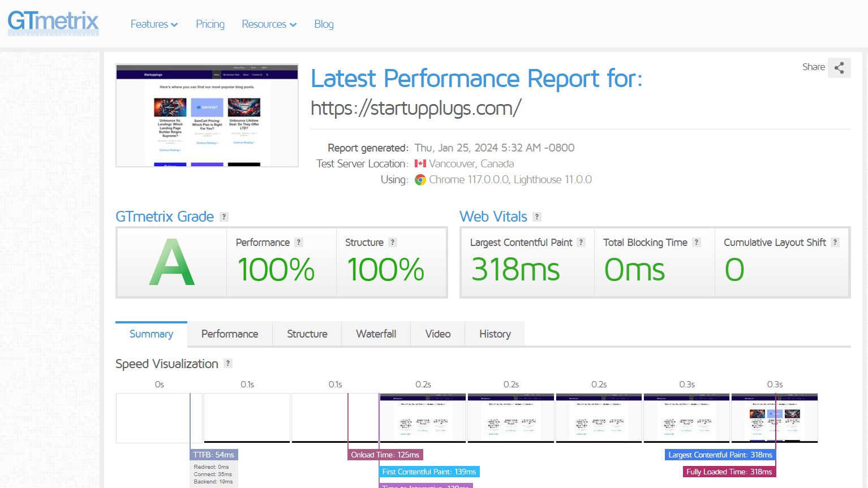868x488 pixels.
Task: Click the blank filmstrip frame at 0s
Action: pos(159,418)
